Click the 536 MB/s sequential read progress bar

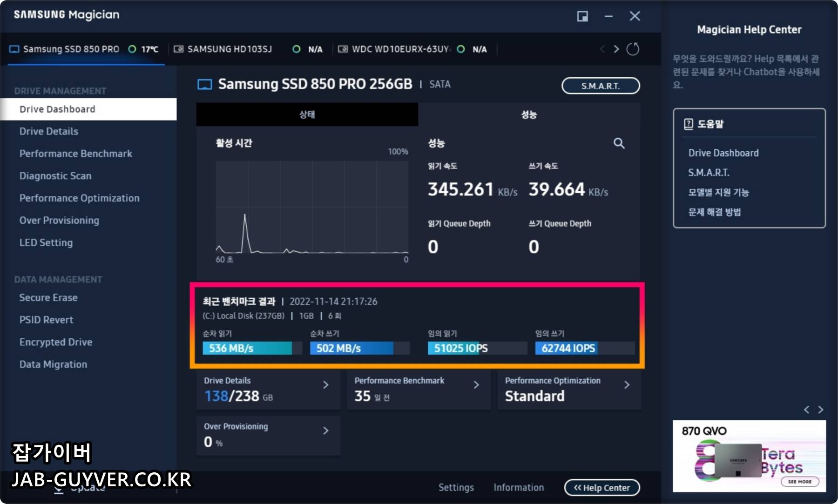pyautogui.click(x=247, y=348)
